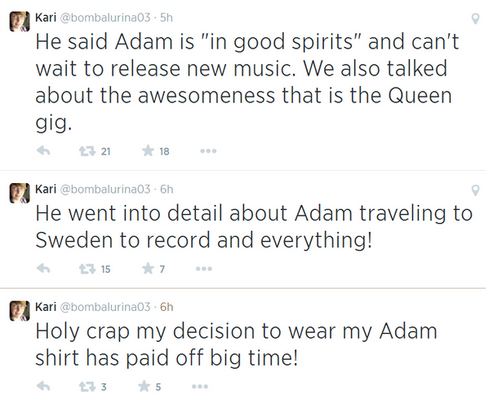Viewport: 486px width, 400px height.
Task: Reply to the Sweden recording tweet
Action: (x=43, y=268)
